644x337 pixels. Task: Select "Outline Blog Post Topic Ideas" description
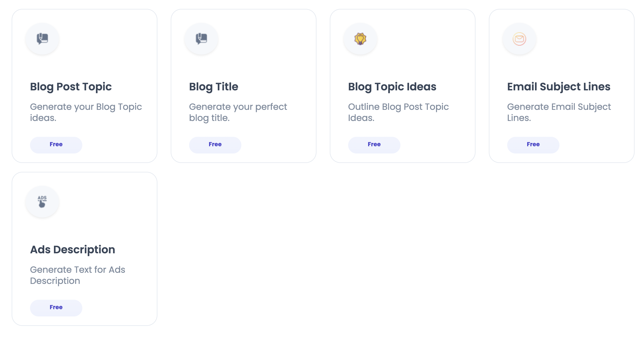click(x=398, y=112)
